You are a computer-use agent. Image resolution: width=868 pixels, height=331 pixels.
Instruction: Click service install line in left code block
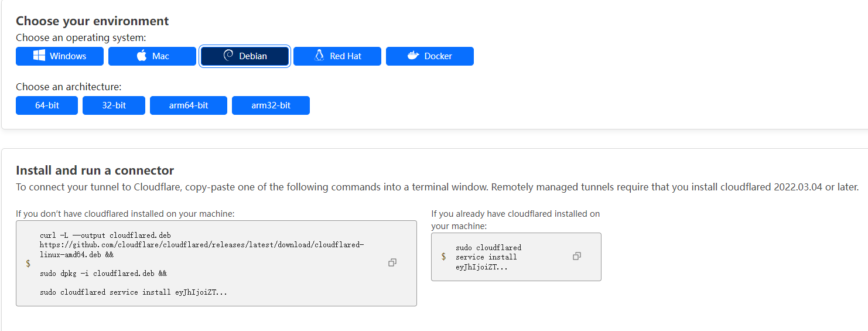[x=134, y=292]
